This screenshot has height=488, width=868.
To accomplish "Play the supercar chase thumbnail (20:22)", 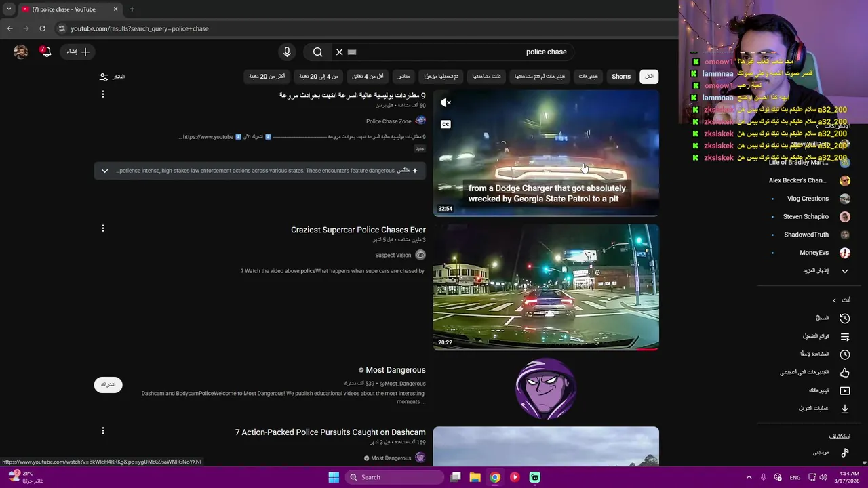I will pos(546,287).
